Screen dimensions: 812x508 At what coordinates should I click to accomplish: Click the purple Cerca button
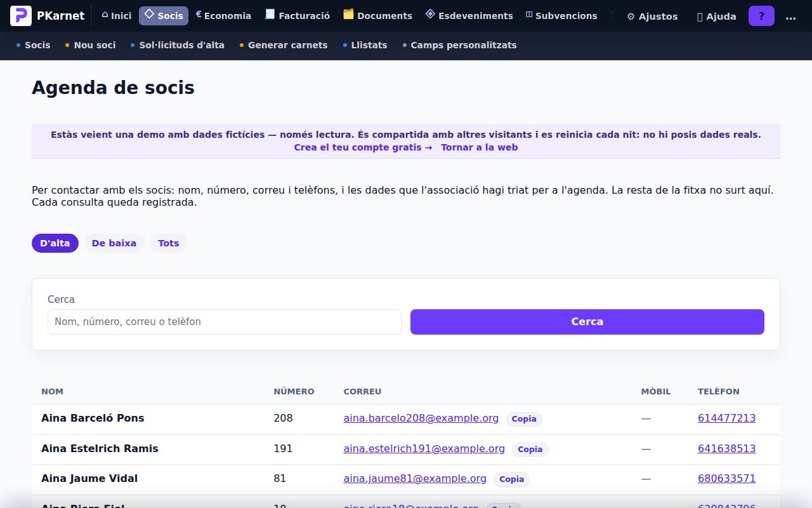(x=587, y=322)
